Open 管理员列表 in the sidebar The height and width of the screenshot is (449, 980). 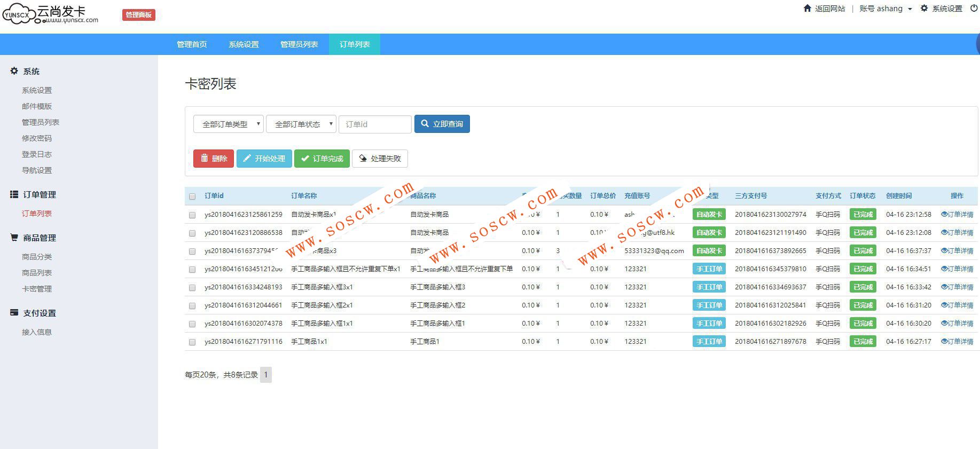[41, 122]
